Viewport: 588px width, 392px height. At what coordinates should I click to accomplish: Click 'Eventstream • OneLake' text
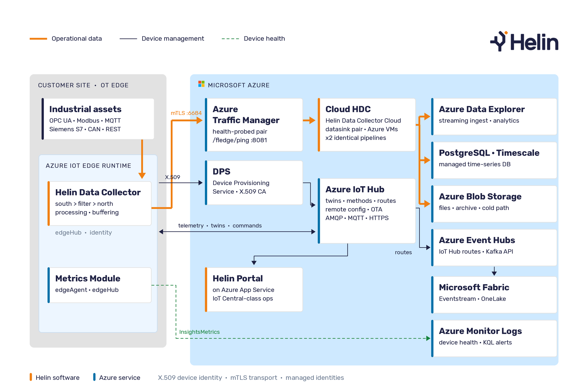472,299
